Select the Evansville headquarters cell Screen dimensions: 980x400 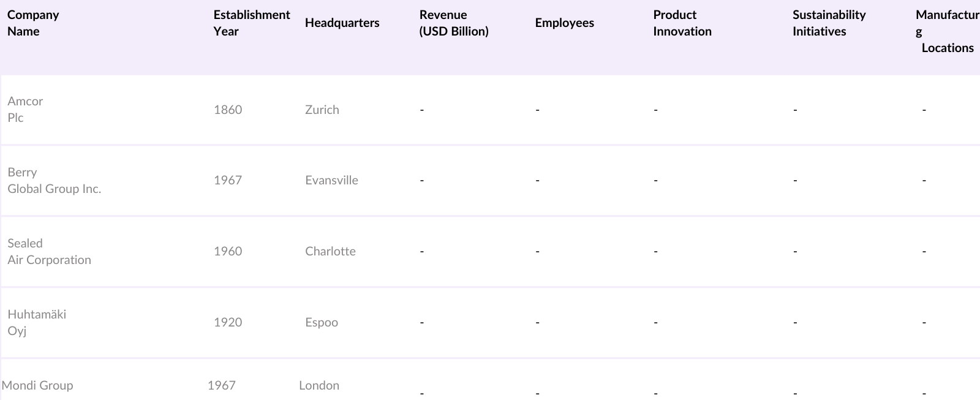331,181
